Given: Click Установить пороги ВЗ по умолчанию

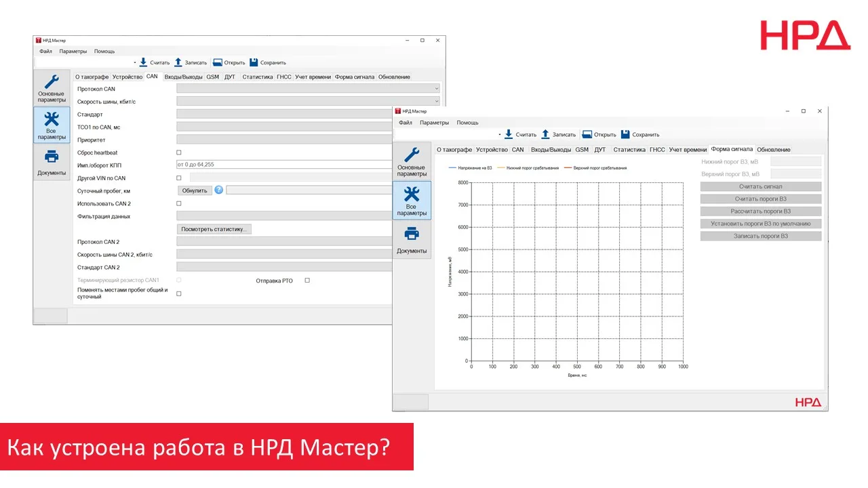Looking at the screenshot, I should [761, 224].
